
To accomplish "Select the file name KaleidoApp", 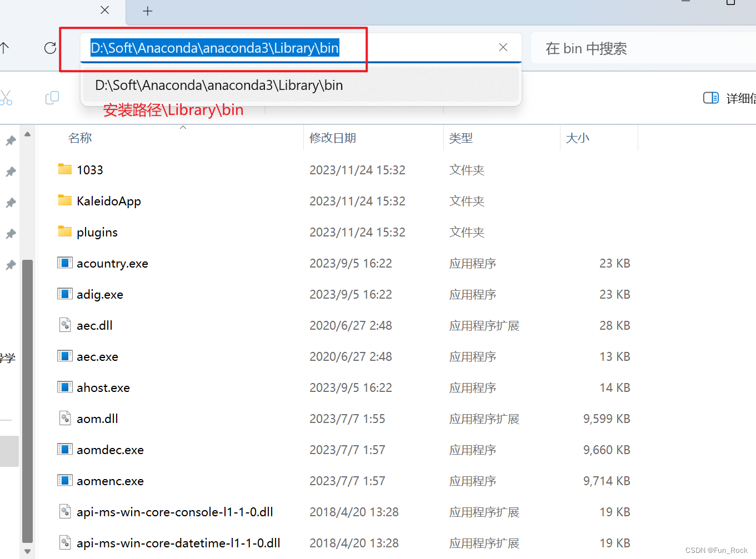I will [109, 201].
